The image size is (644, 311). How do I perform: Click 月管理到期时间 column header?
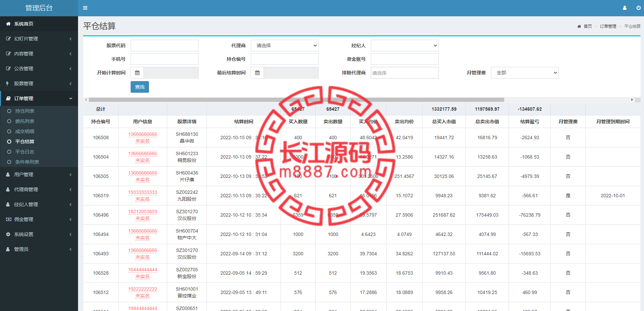click(613, 122)
